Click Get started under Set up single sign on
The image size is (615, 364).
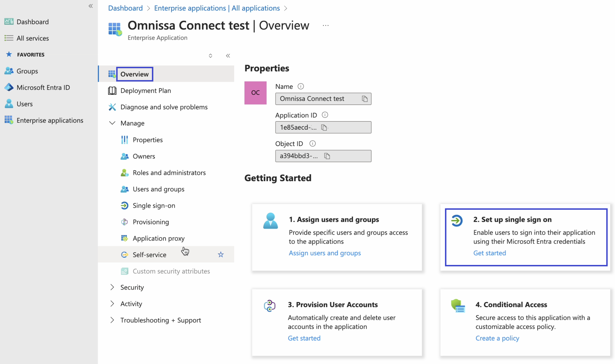(490, 253)
